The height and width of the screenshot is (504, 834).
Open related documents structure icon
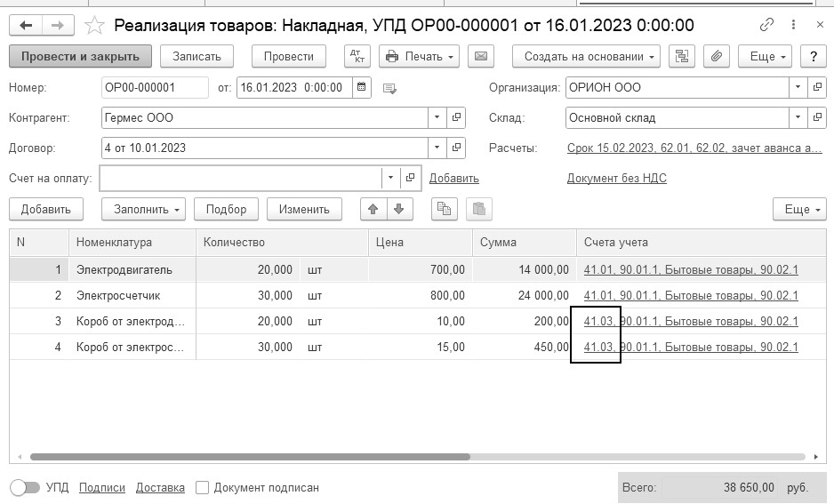pos(681,56)
